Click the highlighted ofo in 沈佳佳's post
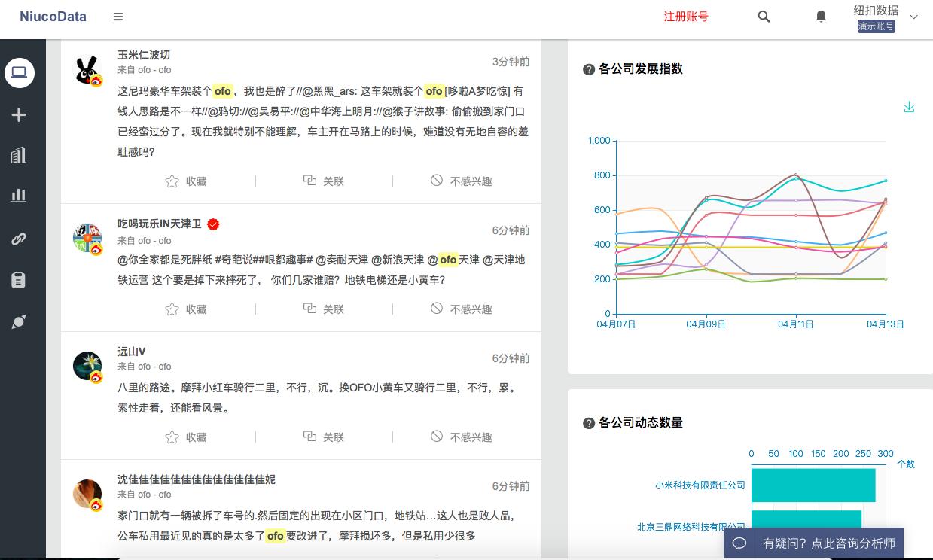 point(276,536)
